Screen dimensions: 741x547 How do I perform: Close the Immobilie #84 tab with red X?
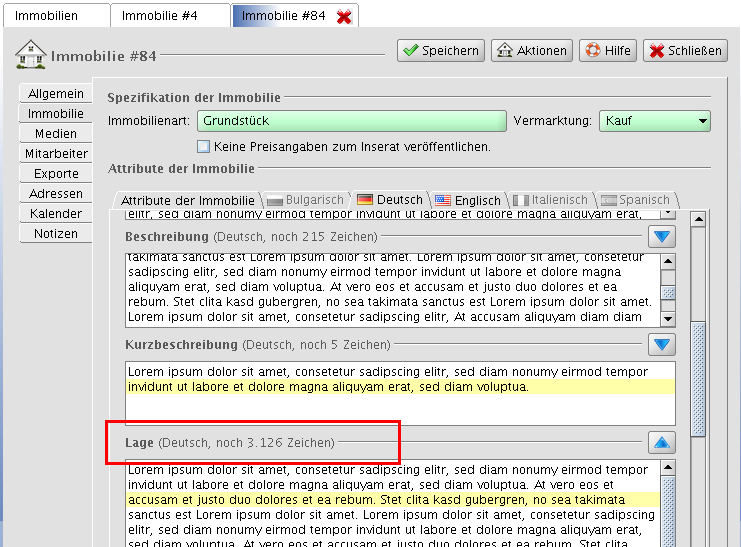[344, 17]
